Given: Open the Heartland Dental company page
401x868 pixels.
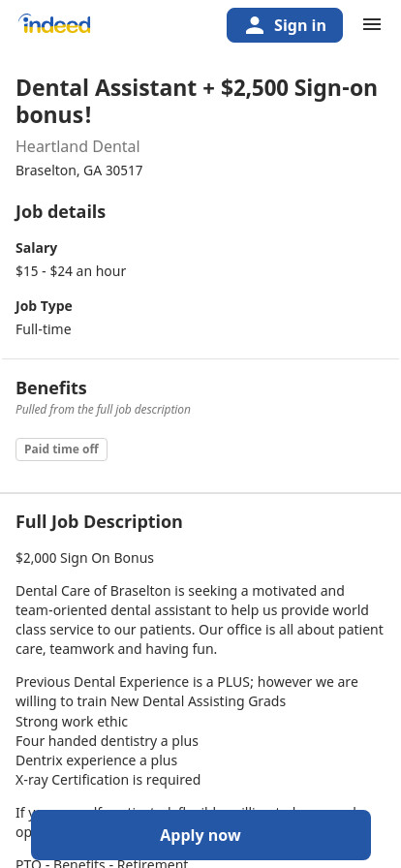Looking at the screenshot, I should (77, 146).
